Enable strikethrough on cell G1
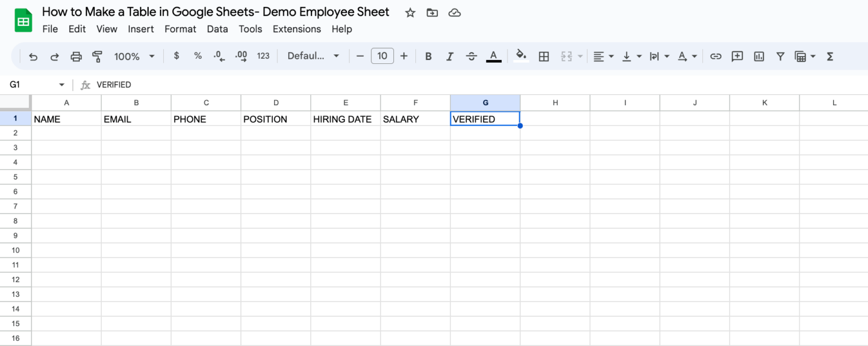 click(x=471, y=56)
